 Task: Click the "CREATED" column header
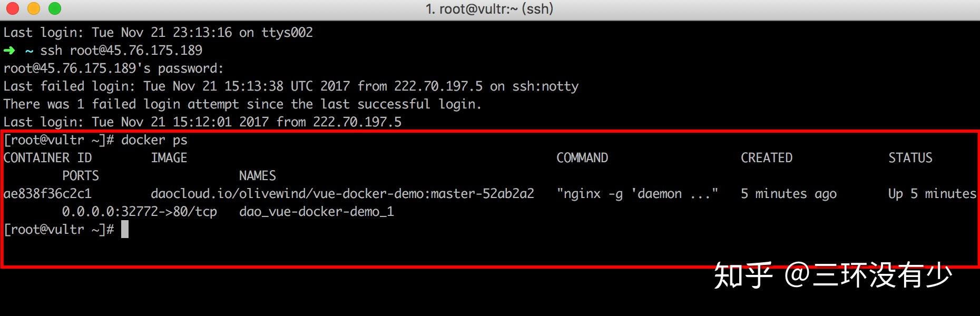pyautogui.click(x=767, y=158)
